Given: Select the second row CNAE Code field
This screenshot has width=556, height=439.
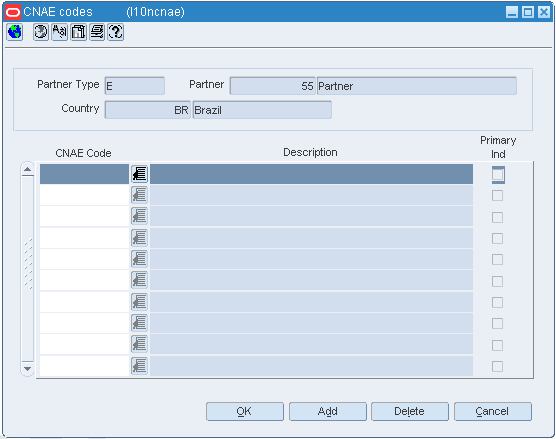Looking at the screenshot, I should coord(84,195).
